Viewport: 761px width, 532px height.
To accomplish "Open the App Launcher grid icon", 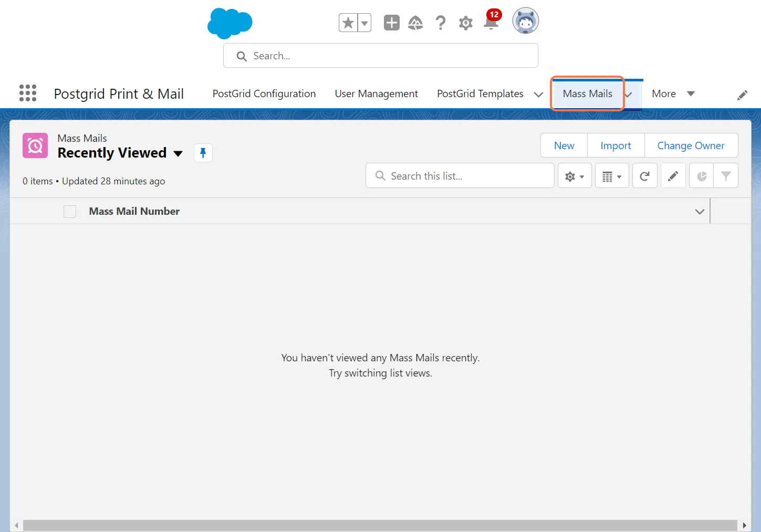I will tap(28, 93).
